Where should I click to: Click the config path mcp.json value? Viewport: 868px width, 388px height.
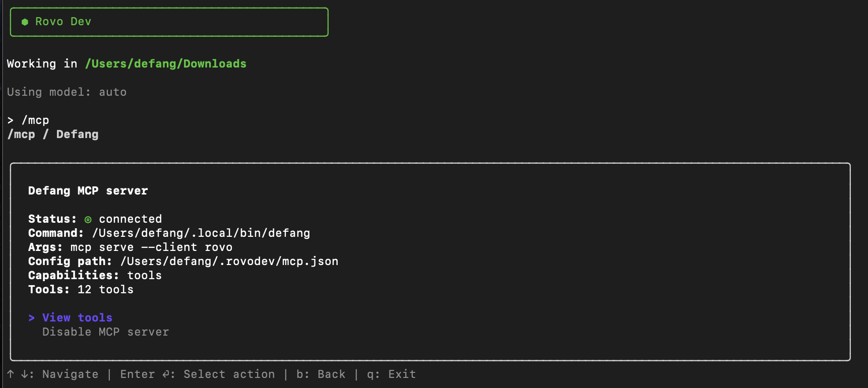229,261
